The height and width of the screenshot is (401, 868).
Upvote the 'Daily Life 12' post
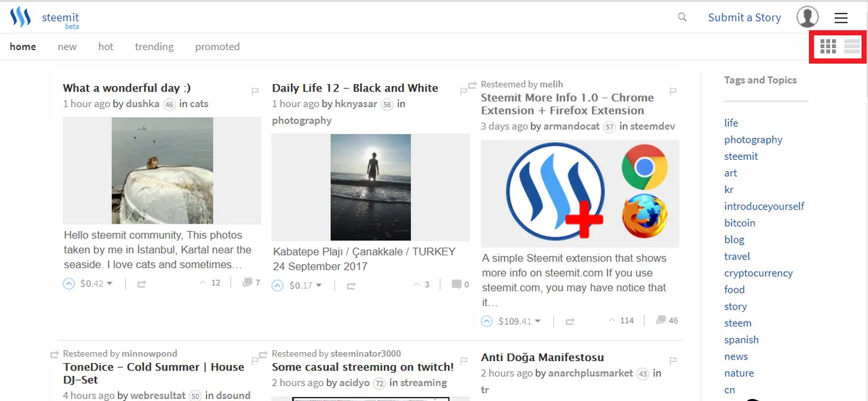click(277, 286)
